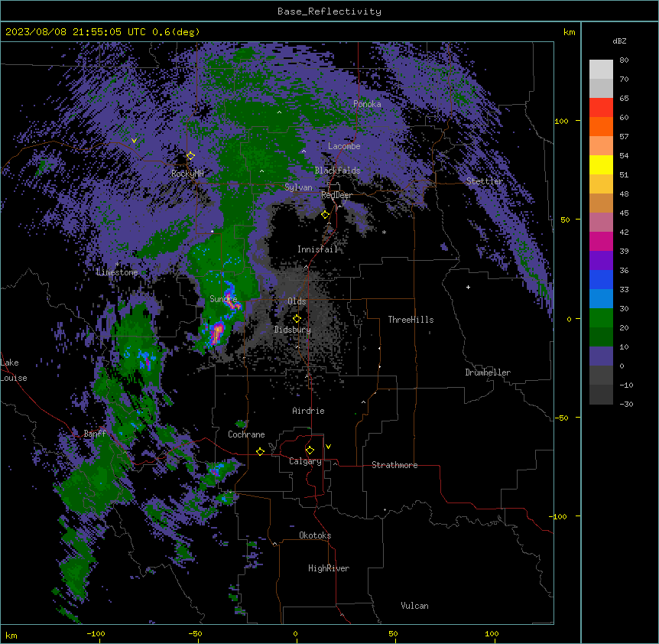659x644 pixels.
Task: Pick the yellow 51–54 dBZ legend swatch
Action: [x=601, y=164]
